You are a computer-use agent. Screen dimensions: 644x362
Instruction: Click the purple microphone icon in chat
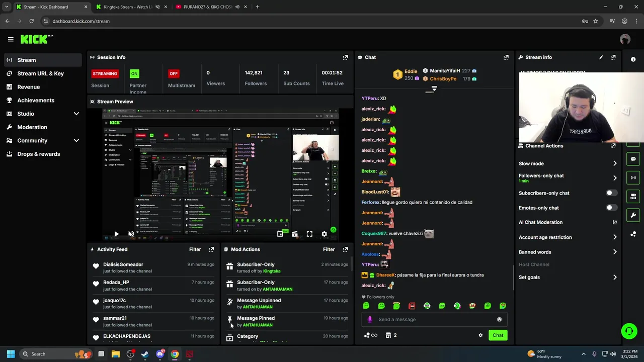pyautogui.click(x=370, y=319)
